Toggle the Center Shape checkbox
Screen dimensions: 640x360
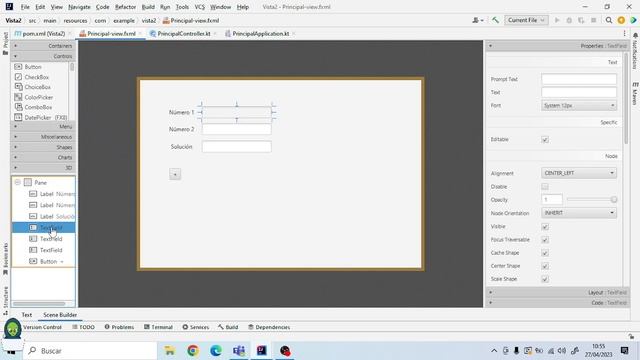click(x=545, y=266)
